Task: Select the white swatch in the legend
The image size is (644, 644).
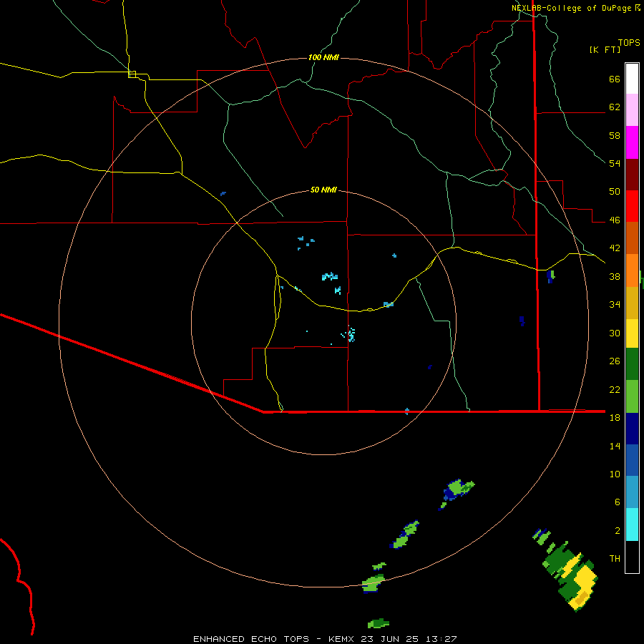Action: [x=632, y=79]
